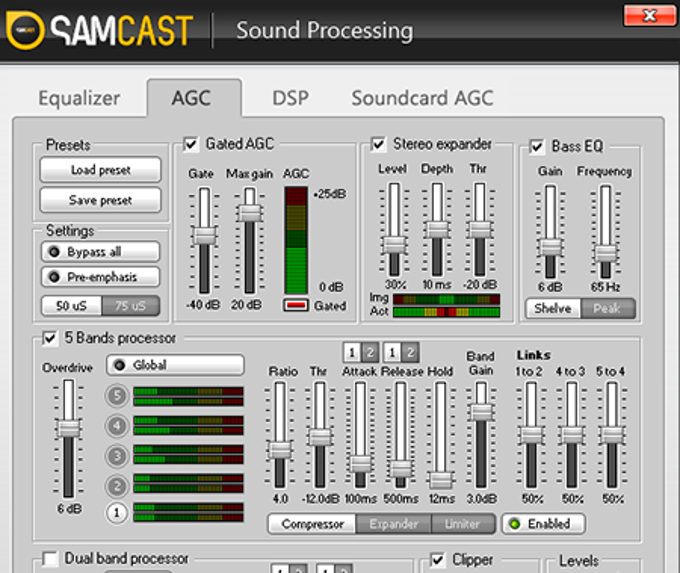The width and height of the screenshot is (680, 573).
Task: Select Expander mode
Action: coord(393,524)
